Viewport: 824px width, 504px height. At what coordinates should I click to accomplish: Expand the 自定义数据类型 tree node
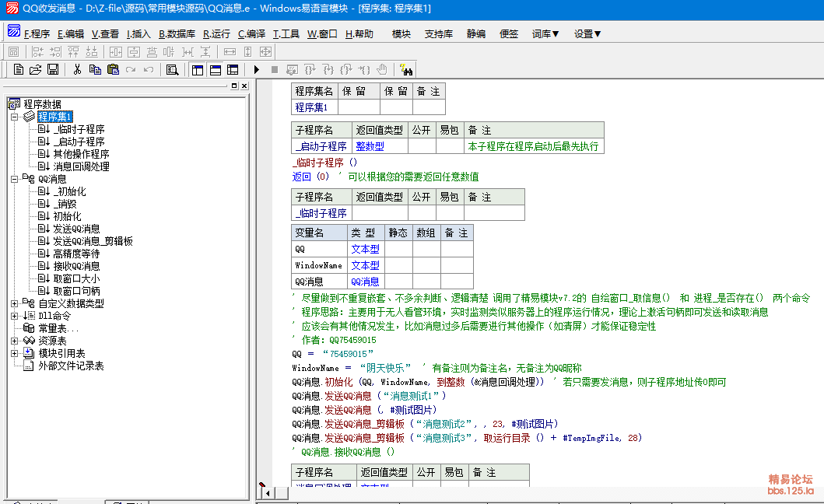pos(14,303)
